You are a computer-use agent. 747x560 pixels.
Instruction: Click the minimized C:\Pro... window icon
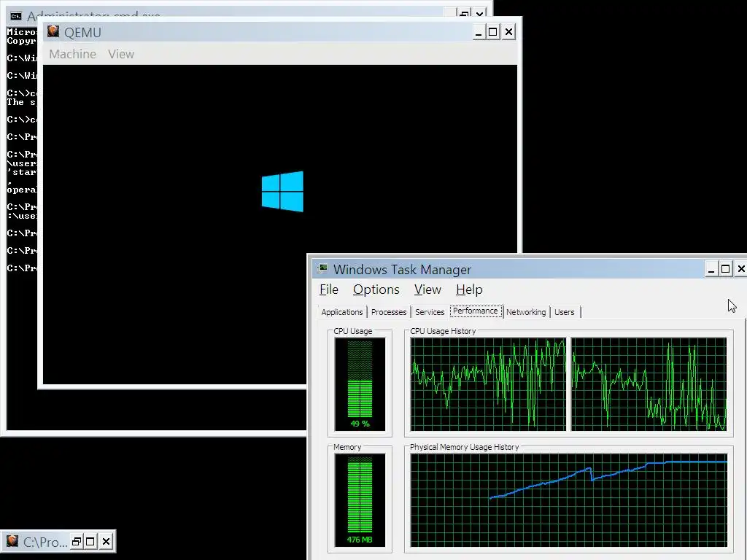click(x=12, y=541)
